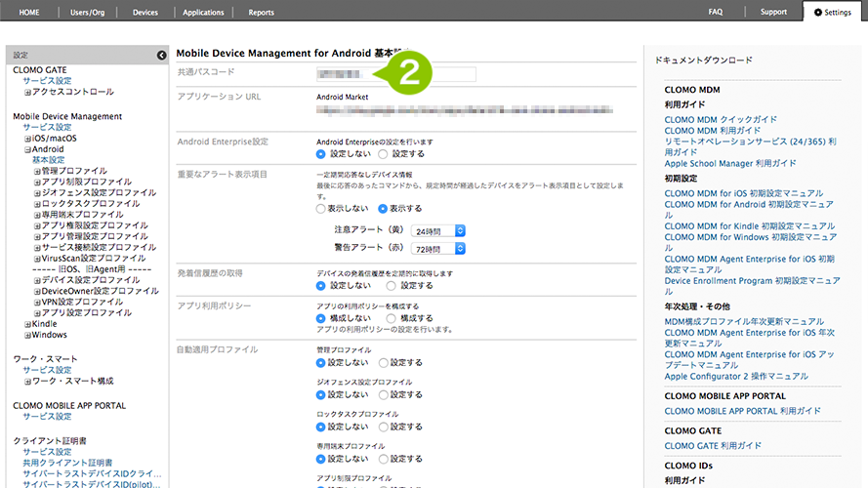Select 設定する for Android Enterprise設定

[x=383, y=154]
